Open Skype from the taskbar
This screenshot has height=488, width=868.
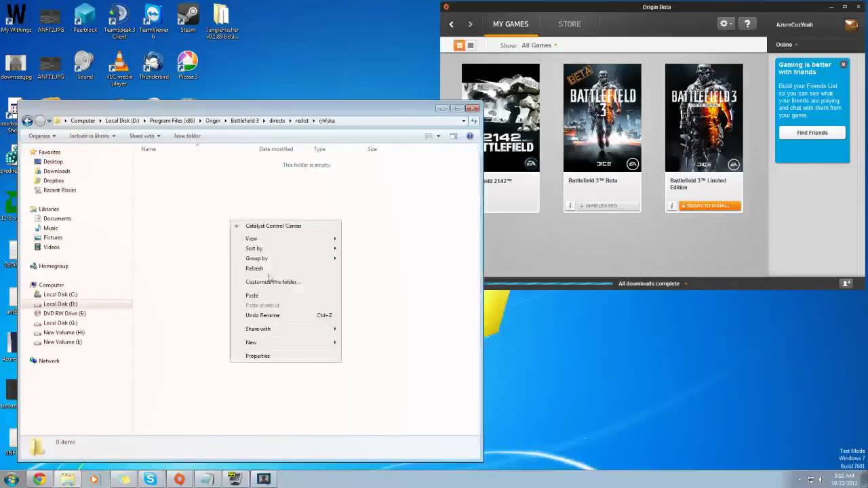(x=151, y=479)
